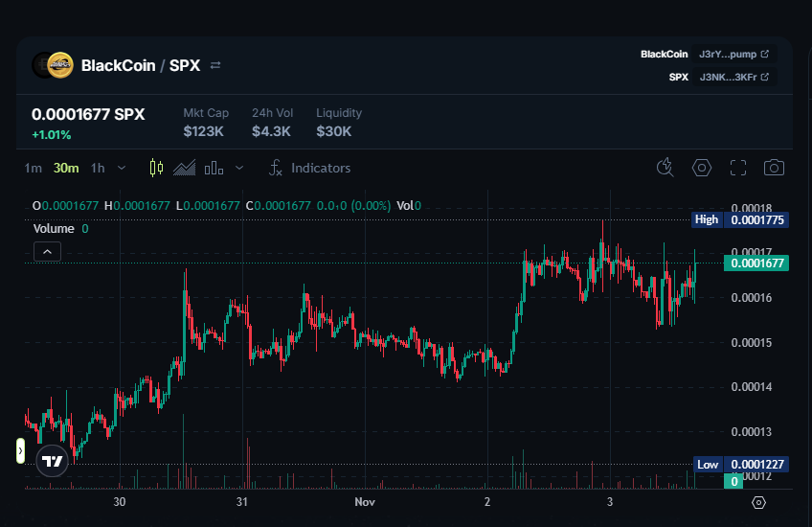Click the OHLC open value in legend
This screenshot has width=812, height=527.
pos(70,206)
